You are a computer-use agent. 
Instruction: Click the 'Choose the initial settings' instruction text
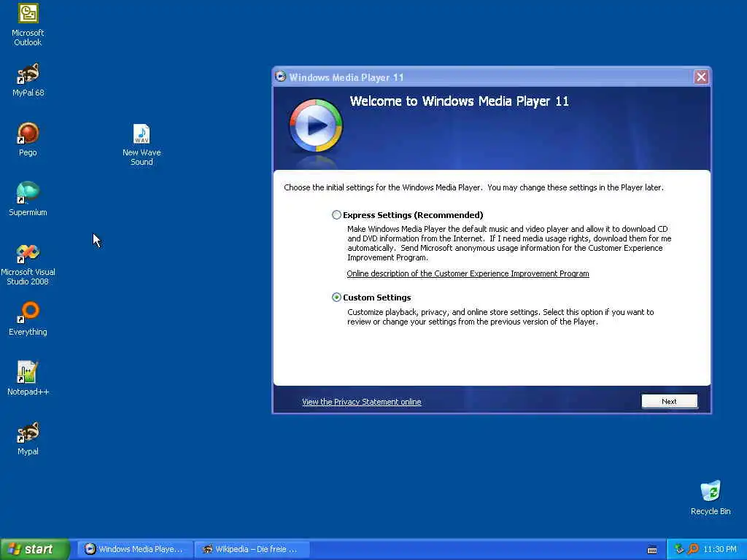(x=473, y=187)
